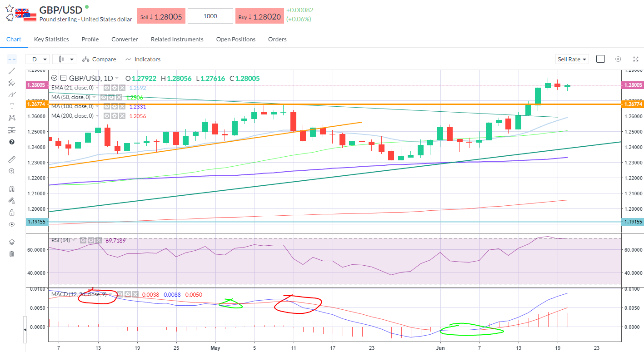Toggle stay in drawing mode
Viewport: 644px width, 352px height.
[12, 201]
